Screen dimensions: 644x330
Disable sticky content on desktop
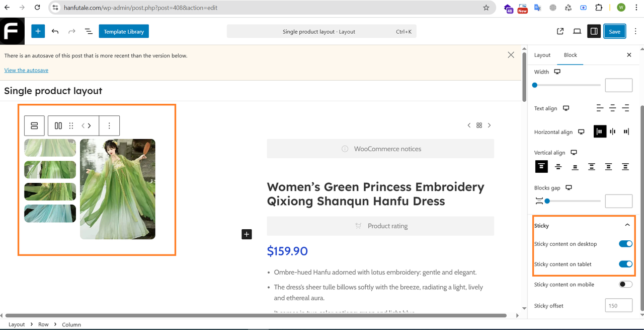click(x=625, y=244)
